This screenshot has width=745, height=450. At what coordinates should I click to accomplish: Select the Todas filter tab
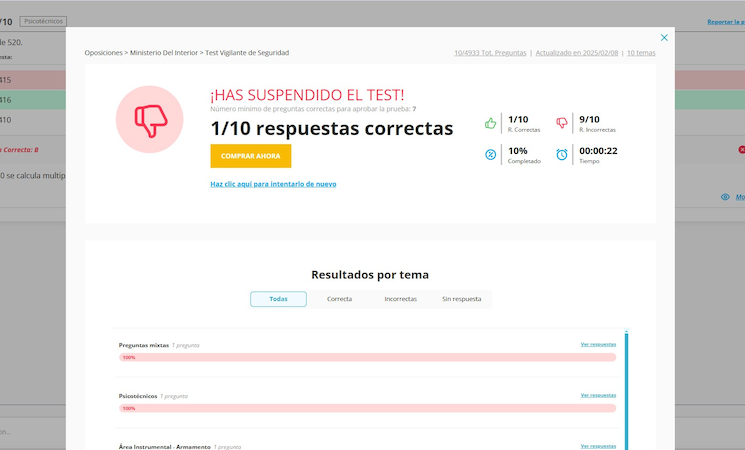tap(278, 299)
